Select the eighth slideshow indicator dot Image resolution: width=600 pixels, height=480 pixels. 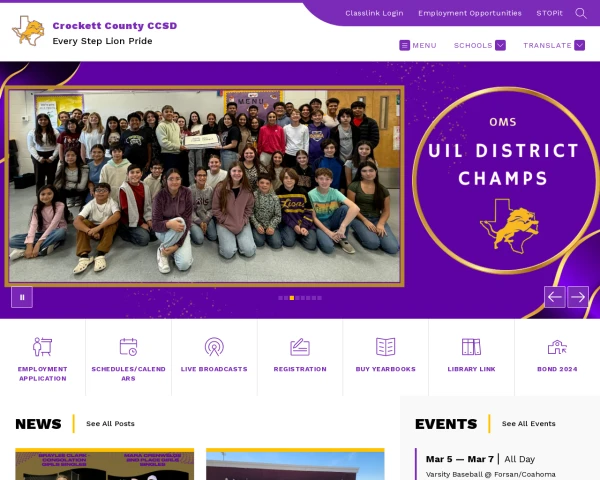pyautogui.click(x=320, y=298)
